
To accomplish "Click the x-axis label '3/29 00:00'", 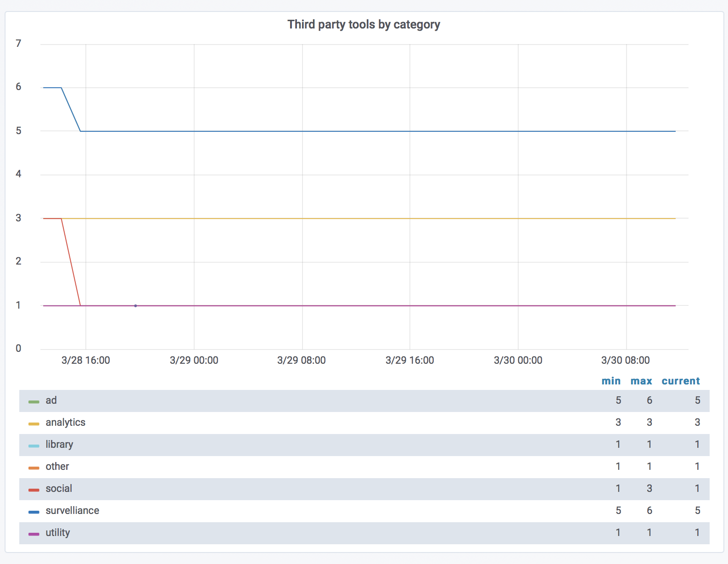I will point(194,361).
